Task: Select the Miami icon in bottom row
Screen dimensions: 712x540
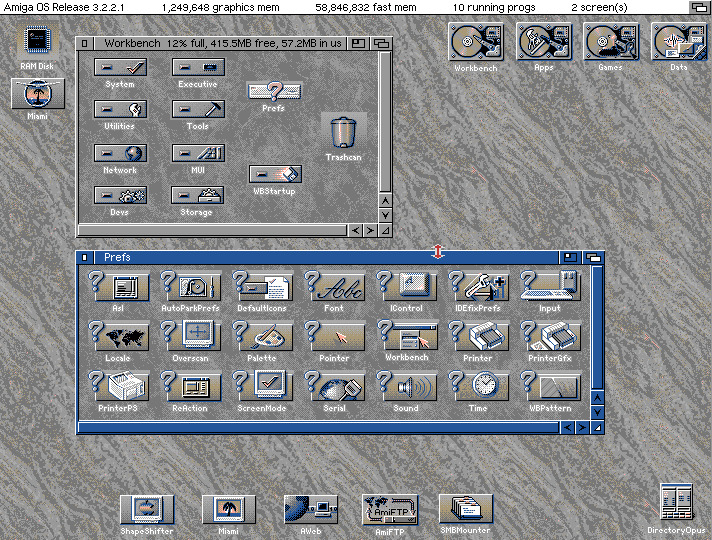Action: point(228,510)
